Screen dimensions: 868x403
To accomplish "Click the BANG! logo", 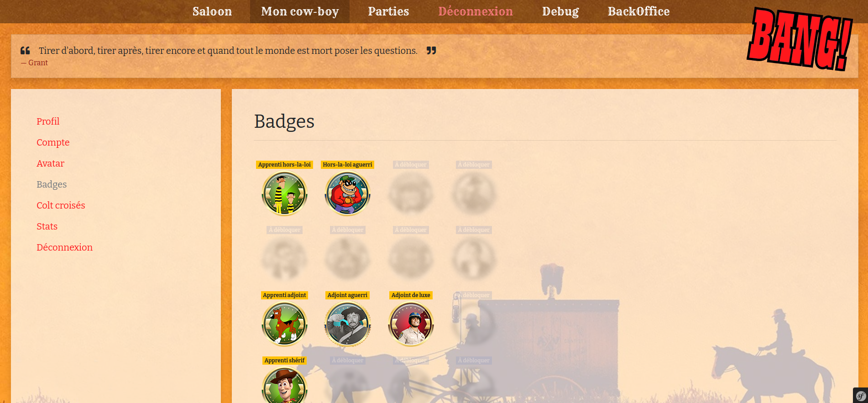I will [800, 39].
